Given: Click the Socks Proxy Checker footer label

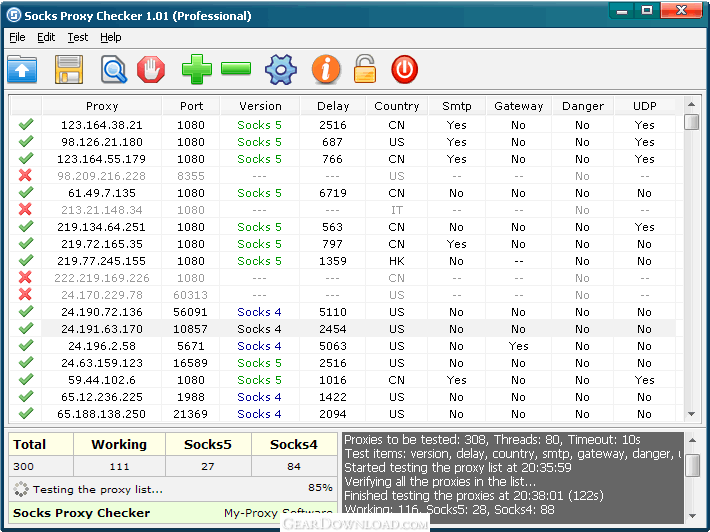Looking at the screenshot, I should coord(82,513).
